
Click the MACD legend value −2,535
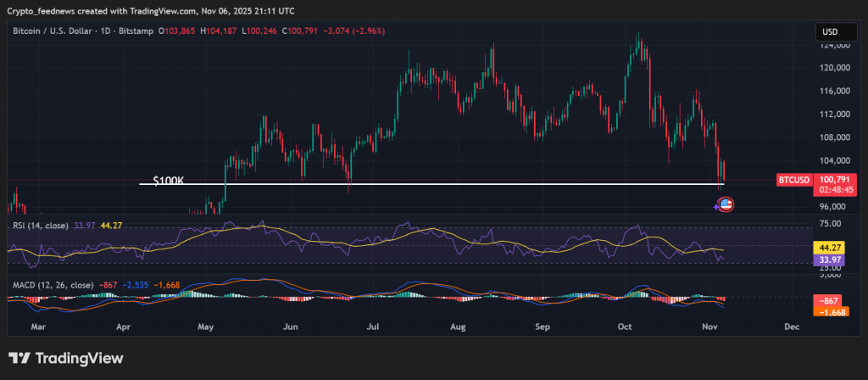tap(135, 285)
